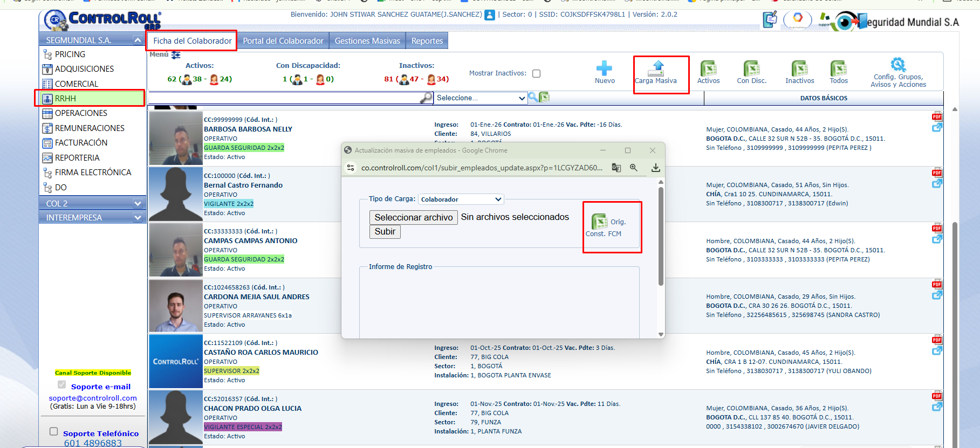Viewport: 980px width, 448px height.
Task: Click the Menú sliders icon
Action: pos(176,55)
